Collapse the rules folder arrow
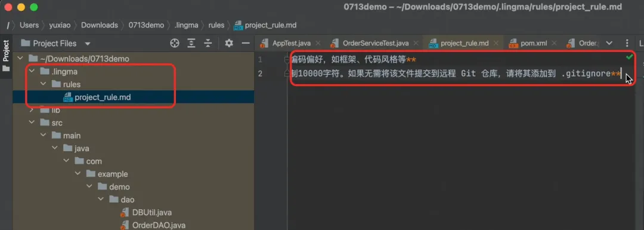 point(43,84)
